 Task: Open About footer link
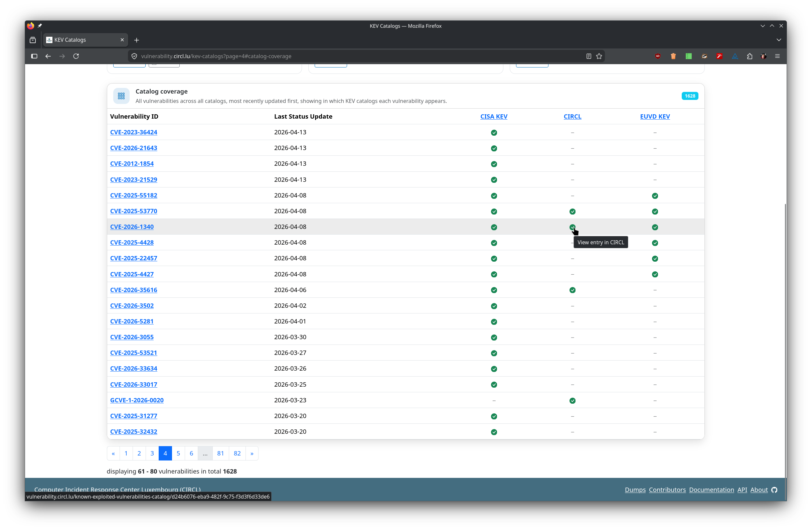[x=759, y=490]
